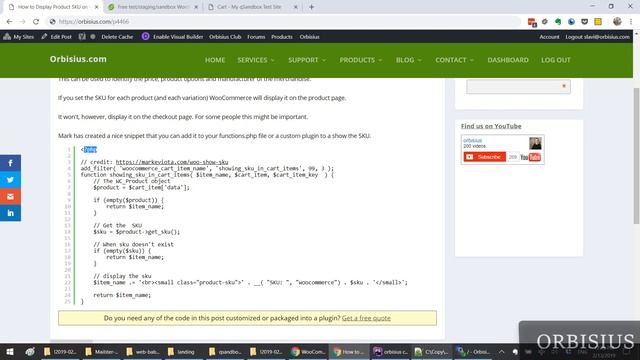Expand the CONTACT menu
The height and width of the screenshot is (360, 640).
(454, 60)
